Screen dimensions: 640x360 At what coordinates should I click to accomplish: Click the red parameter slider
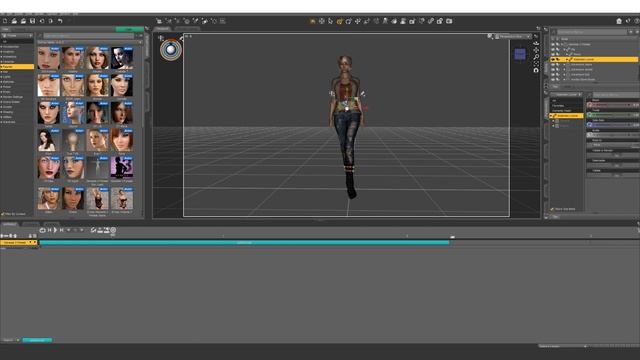[613, 105]
